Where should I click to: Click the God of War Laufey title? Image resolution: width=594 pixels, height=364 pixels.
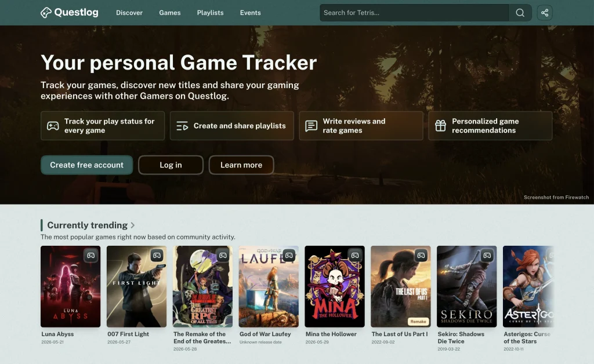coord(265,334)
